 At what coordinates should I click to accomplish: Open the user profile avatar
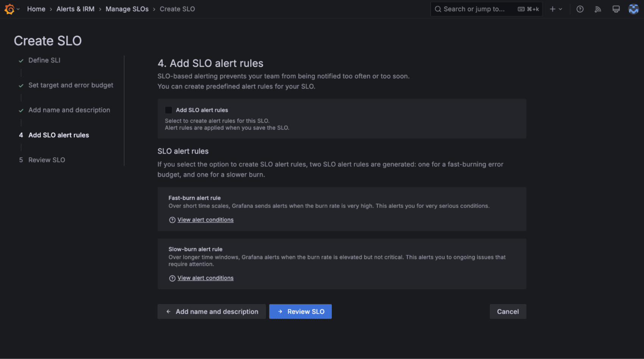pos(633,9)
